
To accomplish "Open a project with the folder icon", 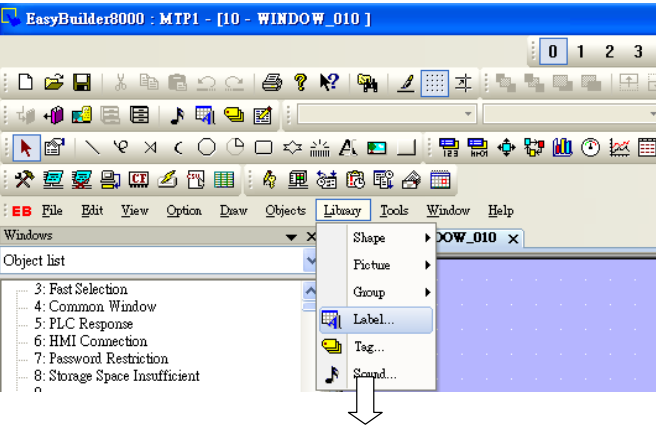I will tap(54, 82).
